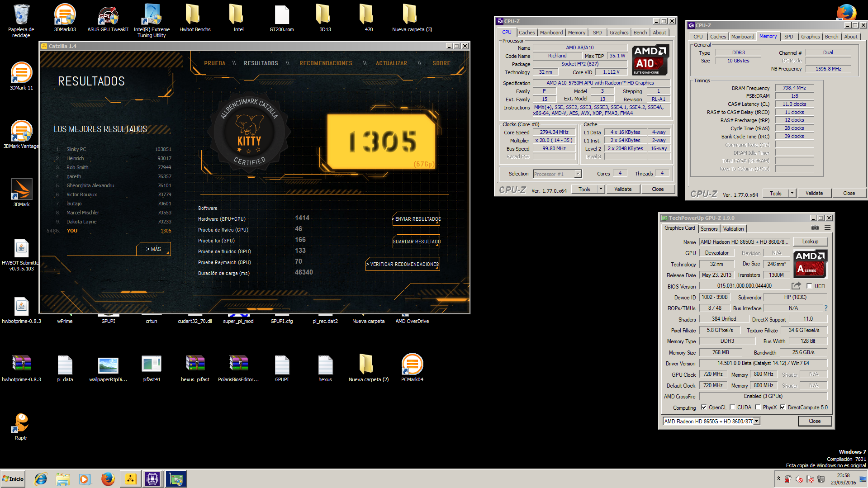
Task: Click the > MÁS button in results list
Action: [153, 249]
